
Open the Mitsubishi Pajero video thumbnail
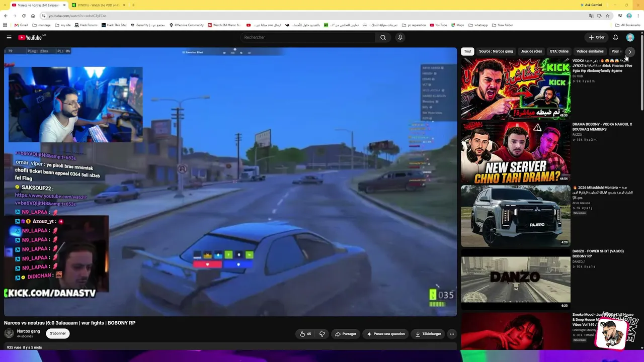(516, 216)
